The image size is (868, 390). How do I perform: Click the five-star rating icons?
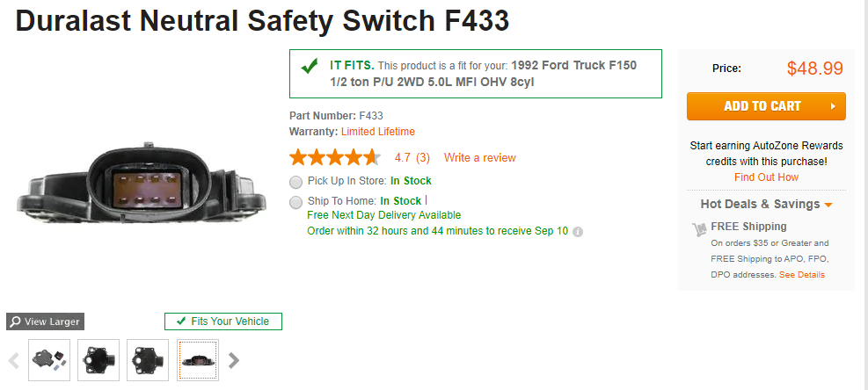coord(335,158)
